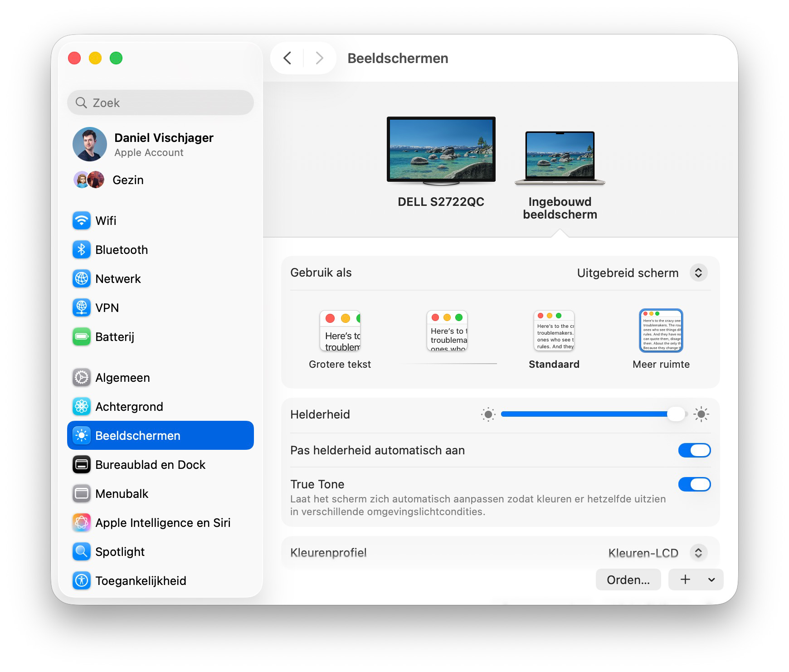This screenshot has height=672, width=789.
Task: Open Netwerk settings
Action: pyautogui.click(x=117, y=278)
